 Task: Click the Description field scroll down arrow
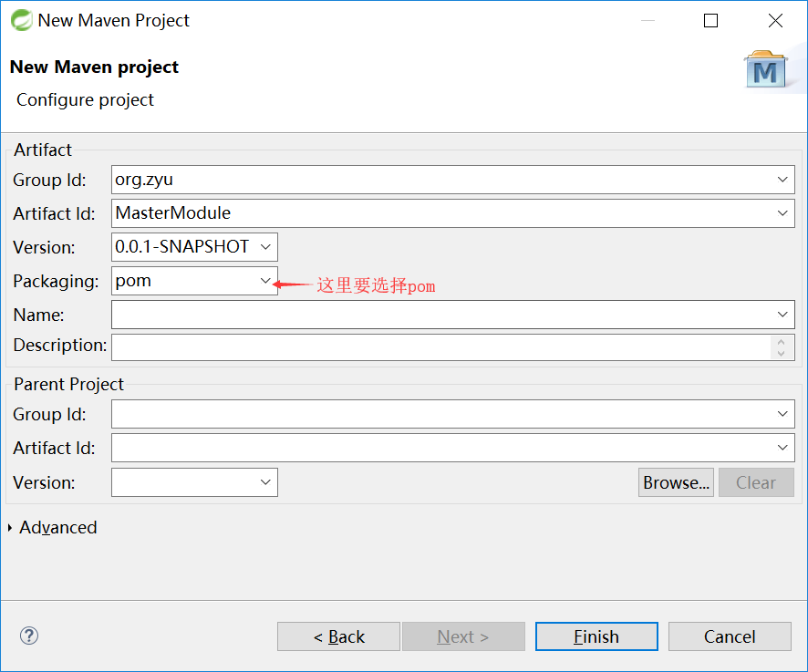click(782, 353)
